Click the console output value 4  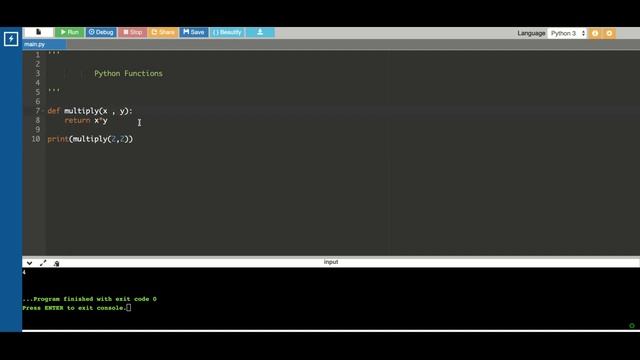coord(24,272)
